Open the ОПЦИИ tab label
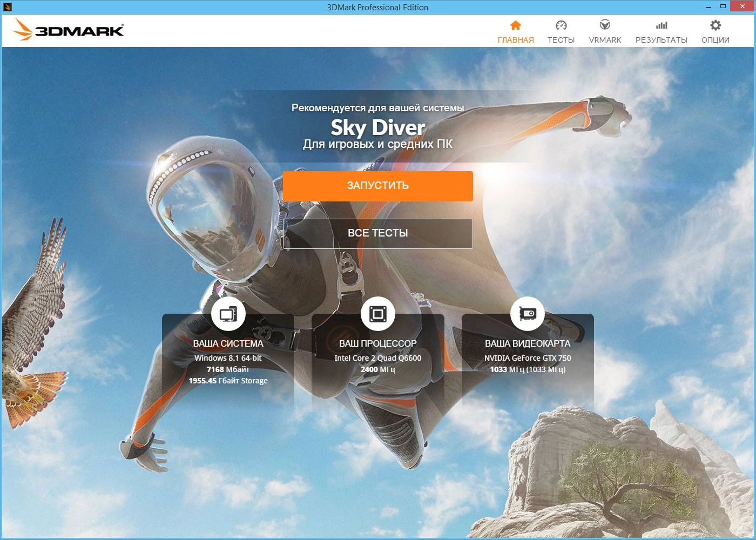 click(x=715, y=40)
